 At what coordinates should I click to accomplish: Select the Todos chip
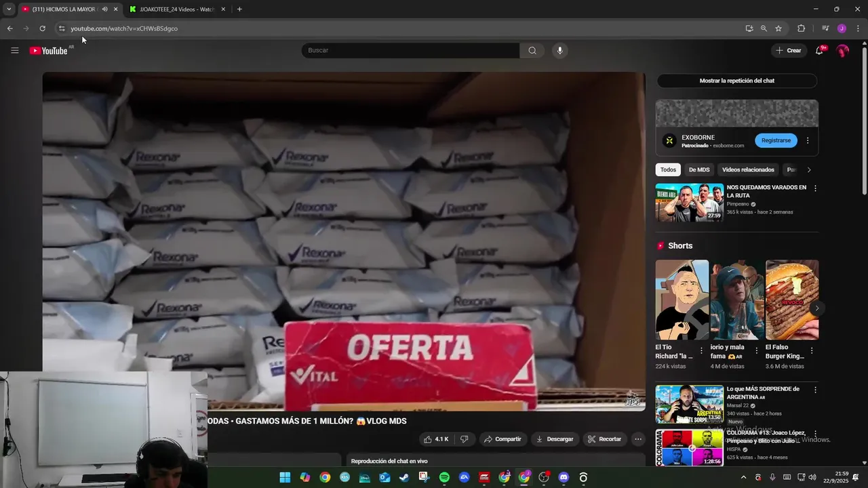pyautogui.click(x=669, y=169)
